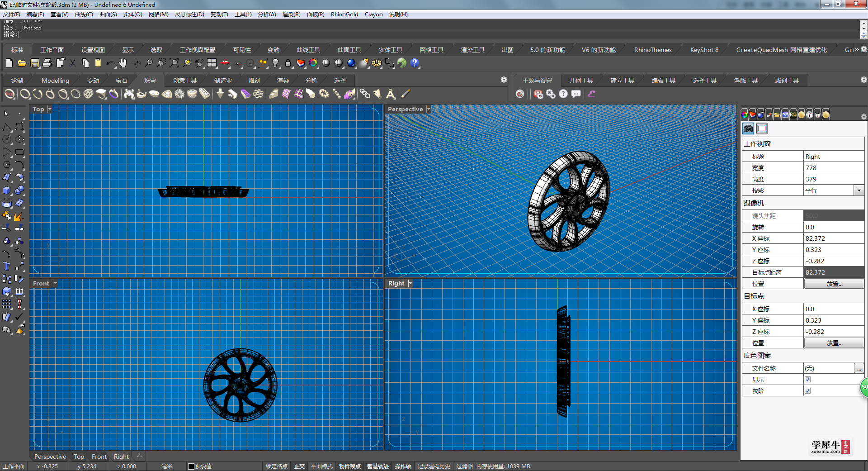Select the four-viewport layout icon
Viewport: 868px width, 471px height.
point(212,63)
